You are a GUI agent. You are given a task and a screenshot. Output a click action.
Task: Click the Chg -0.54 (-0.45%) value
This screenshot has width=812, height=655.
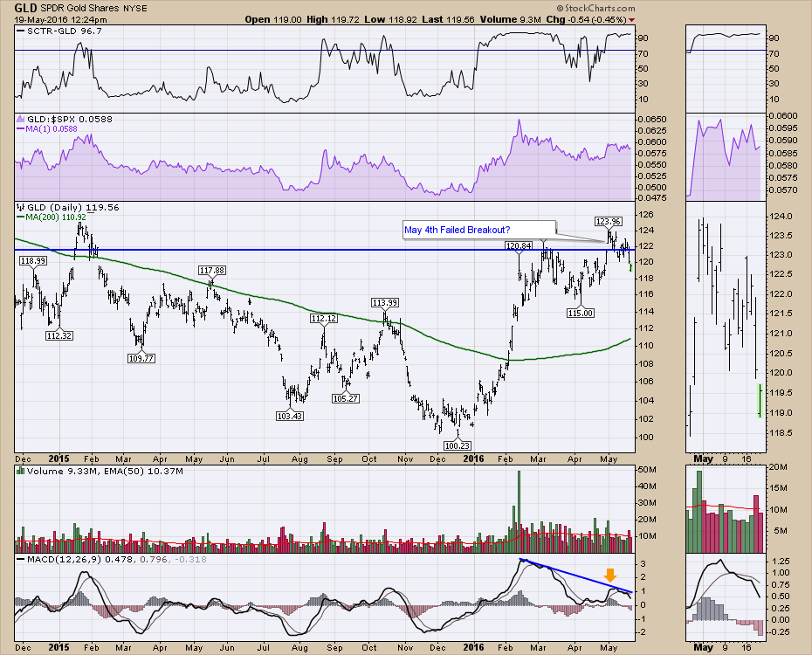click(x=586, y=20)
